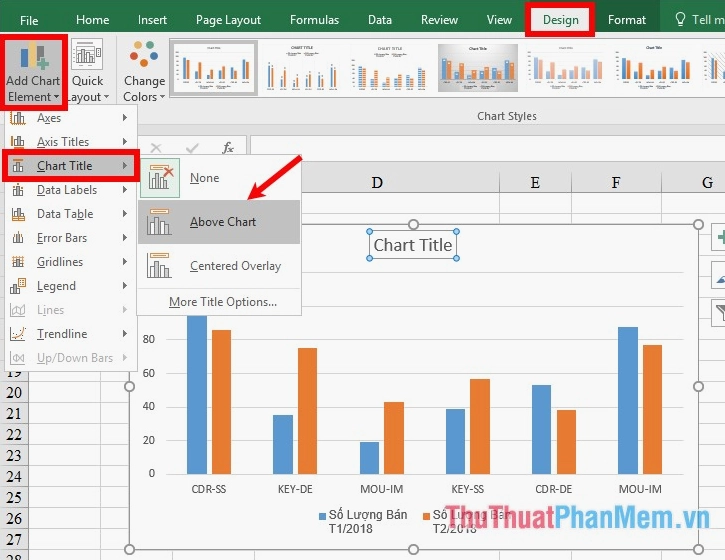Click the Axes menu item icon
Viewport: 725px width, 560px height.
tap(18, 118)
